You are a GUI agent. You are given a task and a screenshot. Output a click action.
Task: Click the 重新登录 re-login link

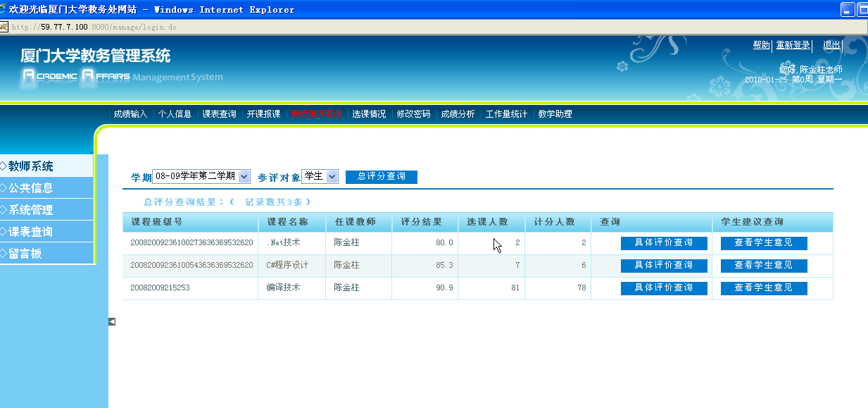tap(793, 45)
